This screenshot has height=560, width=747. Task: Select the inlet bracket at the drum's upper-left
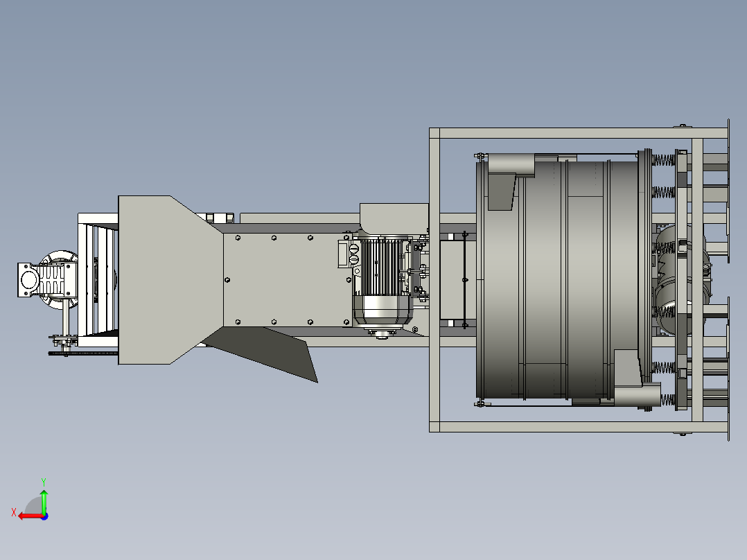pos(510,181)
